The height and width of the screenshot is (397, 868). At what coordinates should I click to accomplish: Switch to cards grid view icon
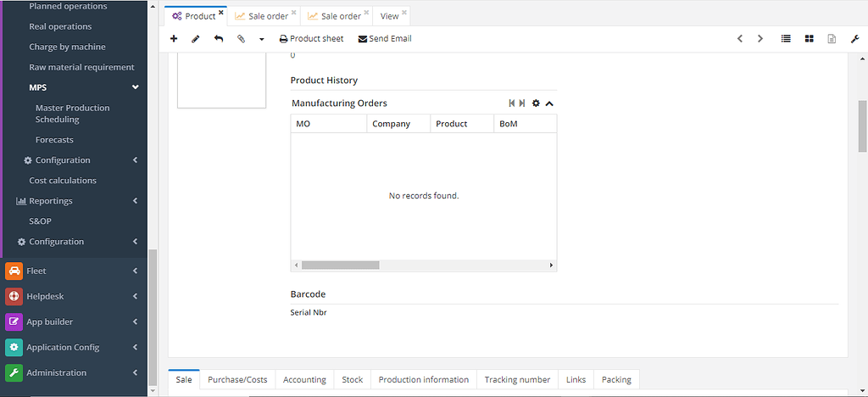[810, 39]
